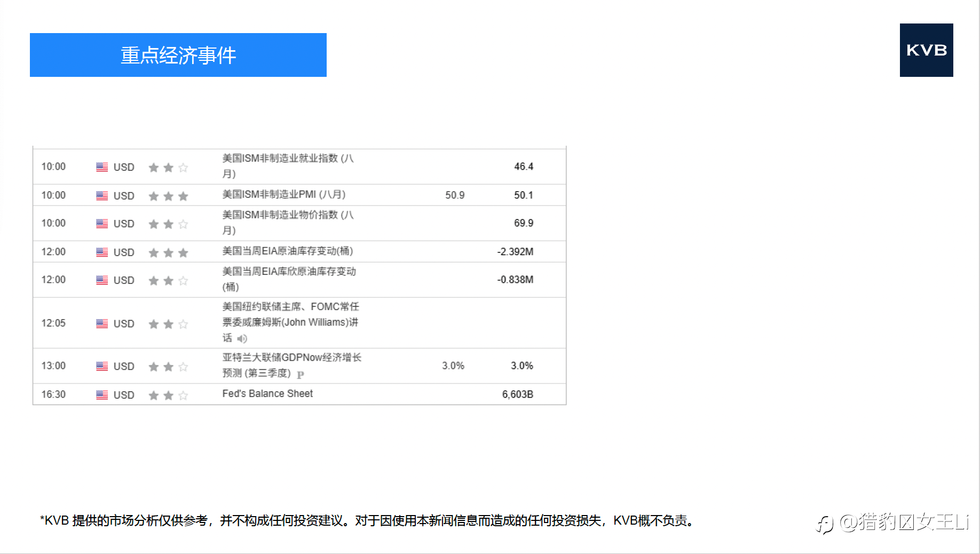Viewport: 980px width, 554px height.
Task: Click the KVB disclaimer text at bottom
Action: coord(368,520)
